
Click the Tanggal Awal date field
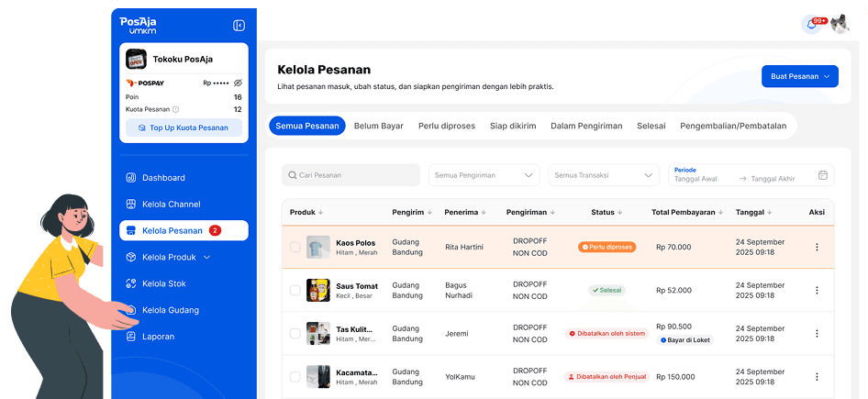pyautogui.click(x=696, y=179)
